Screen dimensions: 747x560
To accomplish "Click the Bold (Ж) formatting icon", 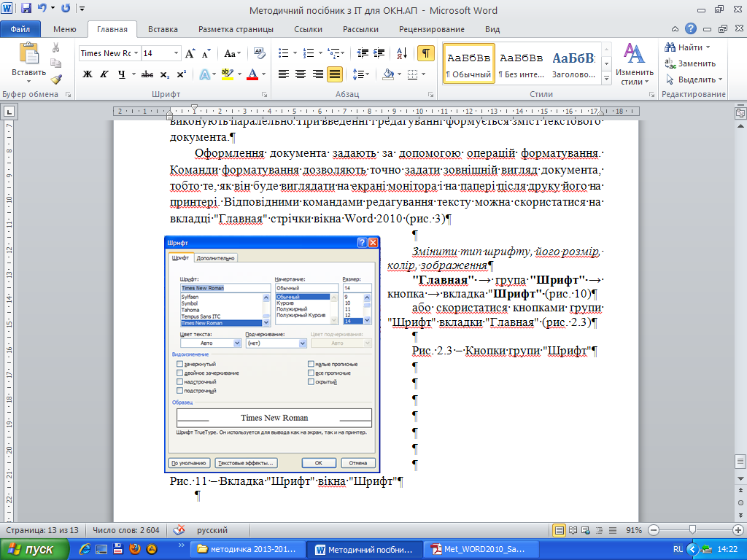I will 88,74.
